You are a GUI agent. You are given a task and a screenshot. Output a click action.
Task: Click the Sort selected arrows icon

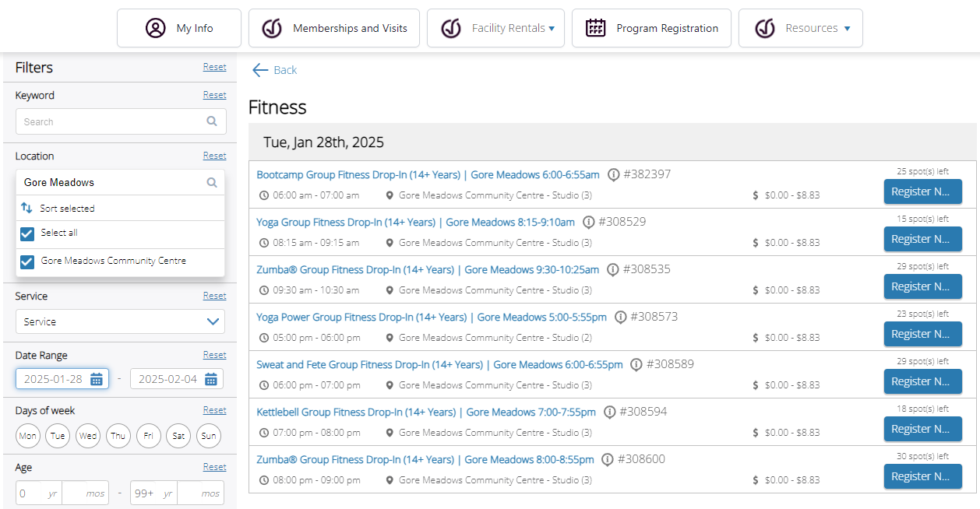(26, 208)
